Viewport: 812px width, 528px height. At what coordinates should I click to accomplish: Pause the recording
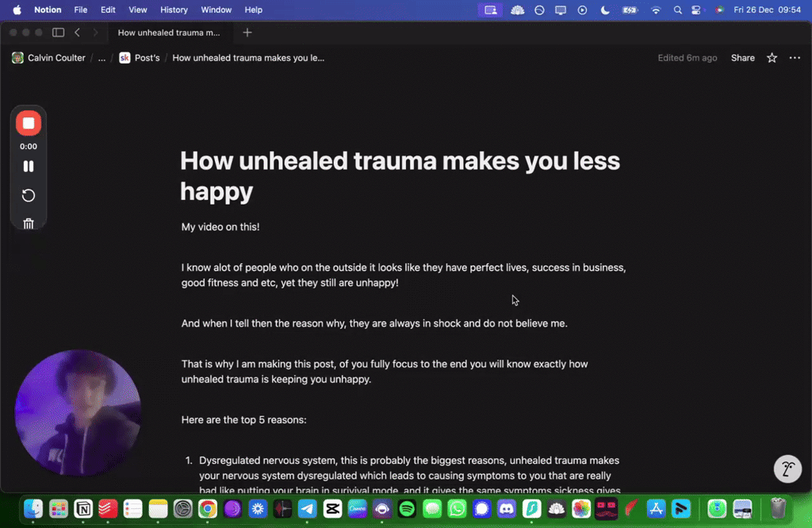(29, 166)
